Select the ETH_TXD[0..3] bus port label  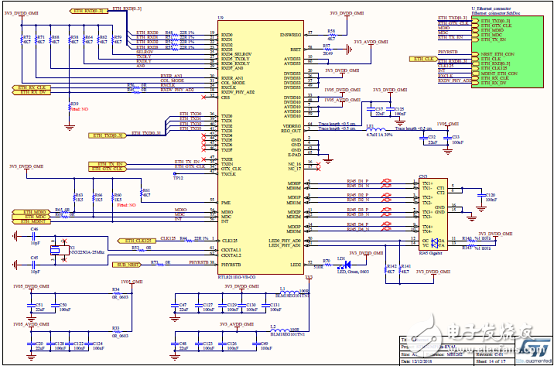click(107, 136)
